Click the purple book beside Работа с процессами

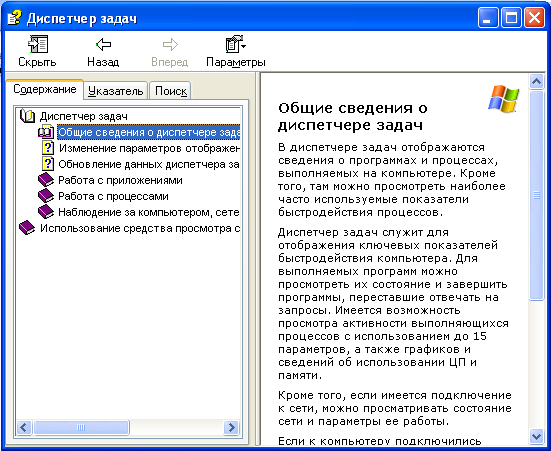(x=46, y=196)
